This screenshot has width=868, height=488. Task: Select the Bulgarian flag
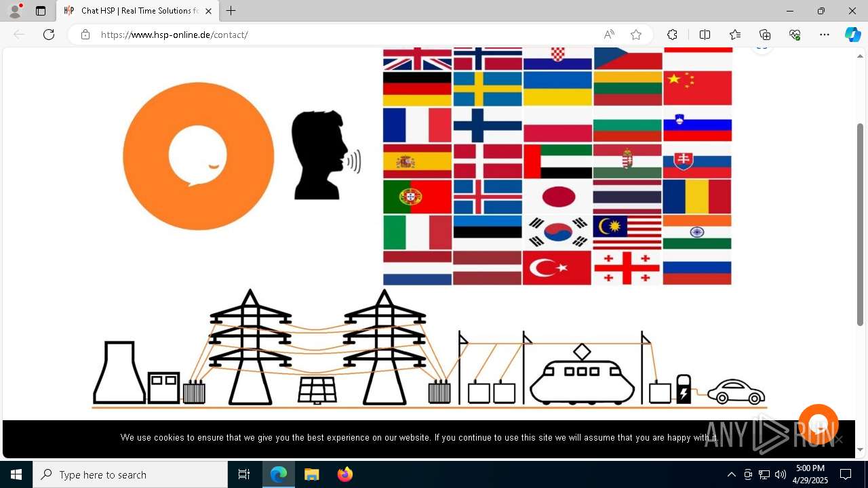tap(627, 125)
